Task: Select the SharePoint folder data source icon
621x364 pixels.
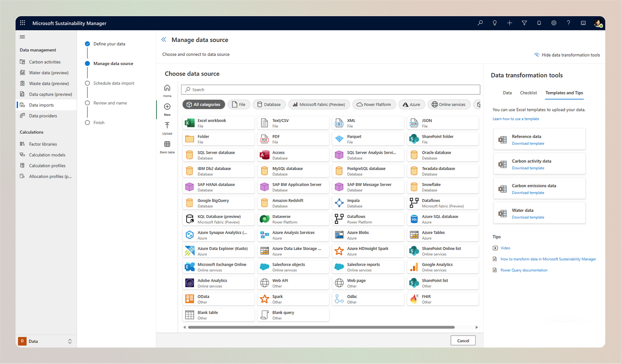Action: tap(414, 139)
